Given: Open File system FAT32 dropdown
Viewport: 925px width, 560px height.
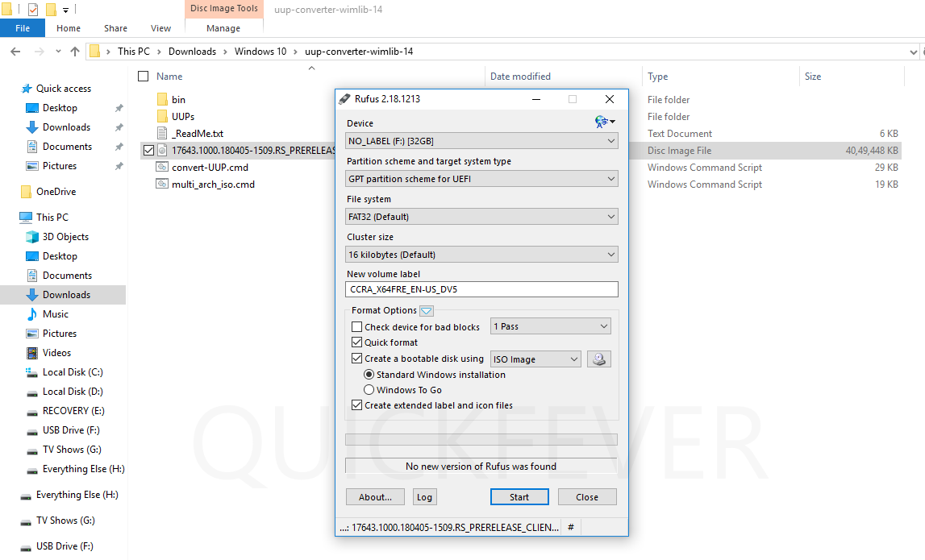Looking at the screenshot, I should (482, 216).
